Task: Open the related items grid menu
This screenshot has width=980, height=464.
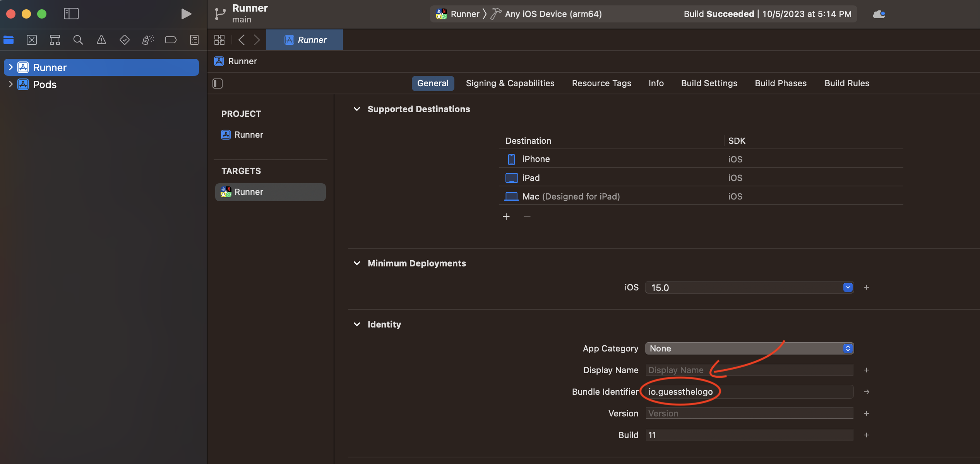Action: (x=219, y=40)
